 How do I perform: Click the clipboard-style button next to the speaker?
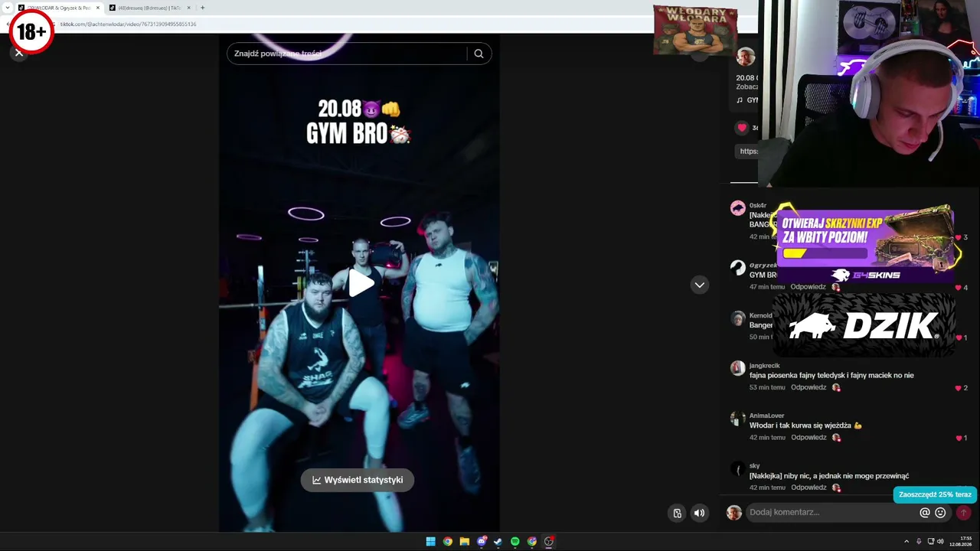point(677,513)
